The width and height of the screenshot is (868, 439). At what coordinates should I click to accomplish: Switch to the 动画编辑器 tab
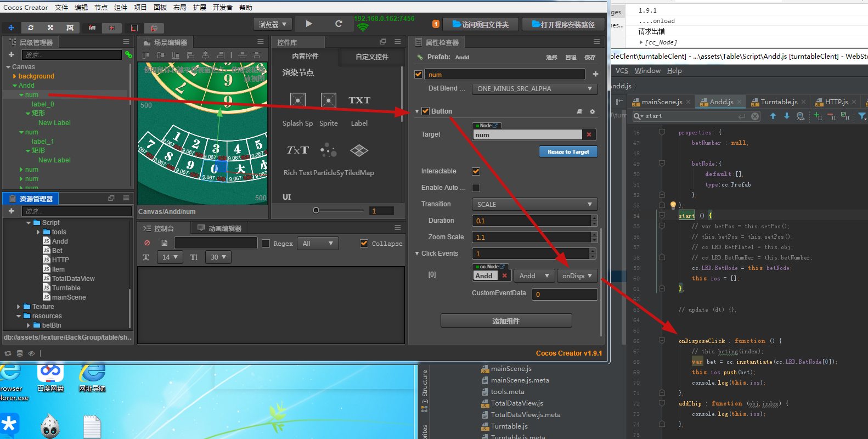click(219, 228)
